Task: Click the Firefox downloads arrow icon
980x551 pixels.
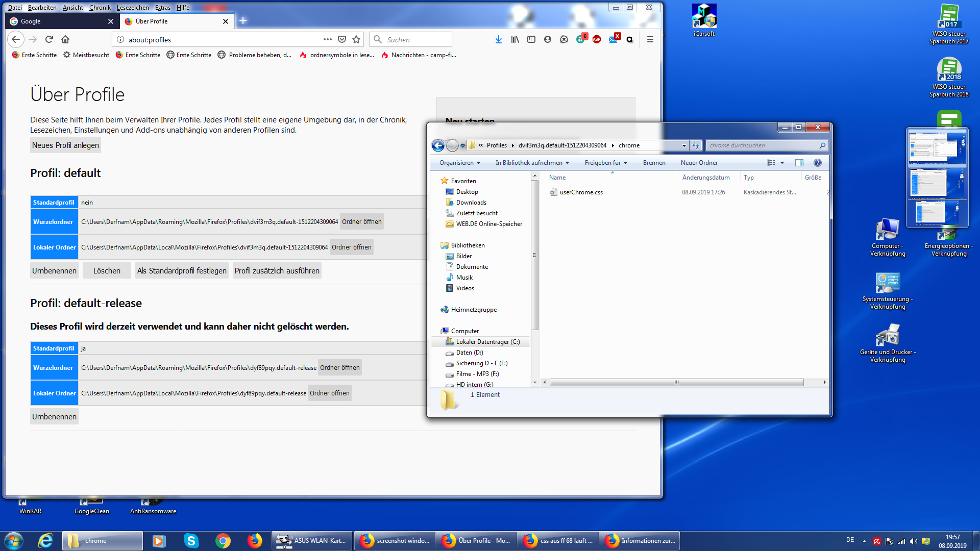Action: pos(498,39)
